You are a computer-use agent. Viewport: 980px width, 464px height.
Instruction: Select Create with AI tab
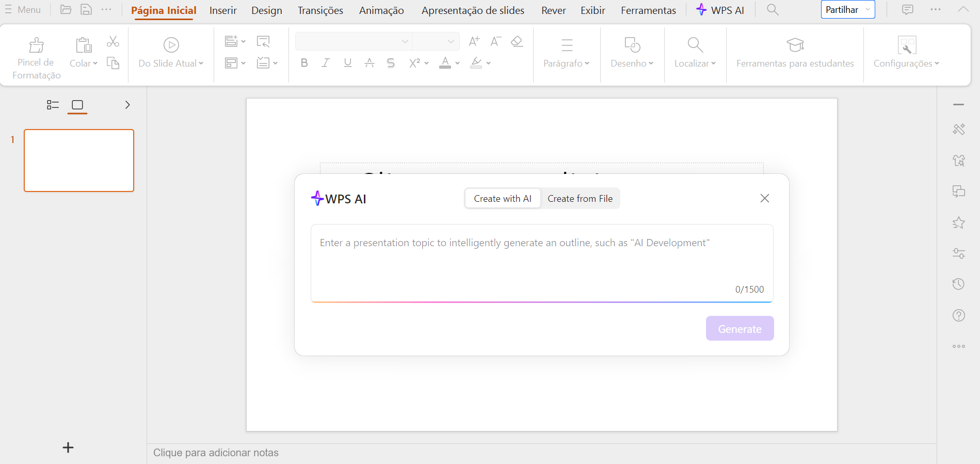[503, 199]
